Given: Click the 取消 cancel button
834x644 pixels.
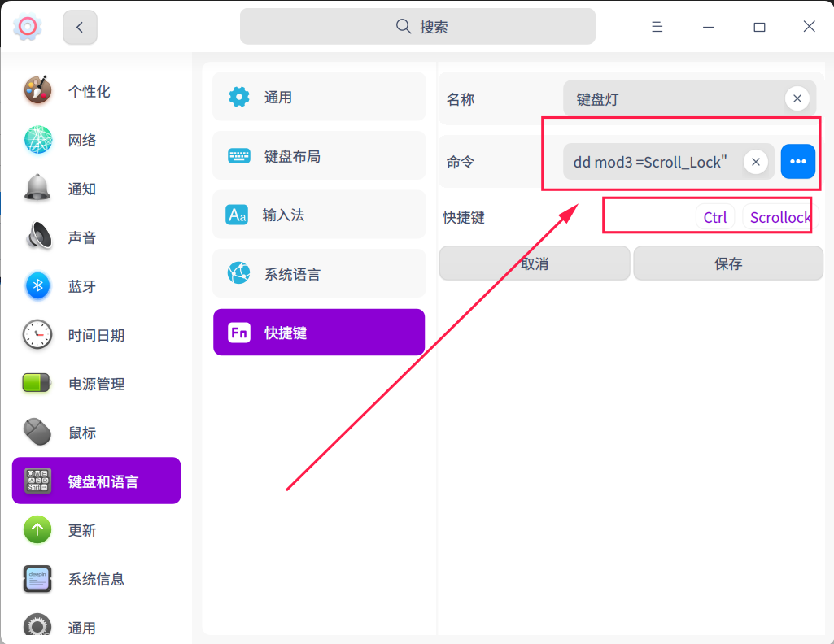Looking at the screenshot, I should coord(535,263).
